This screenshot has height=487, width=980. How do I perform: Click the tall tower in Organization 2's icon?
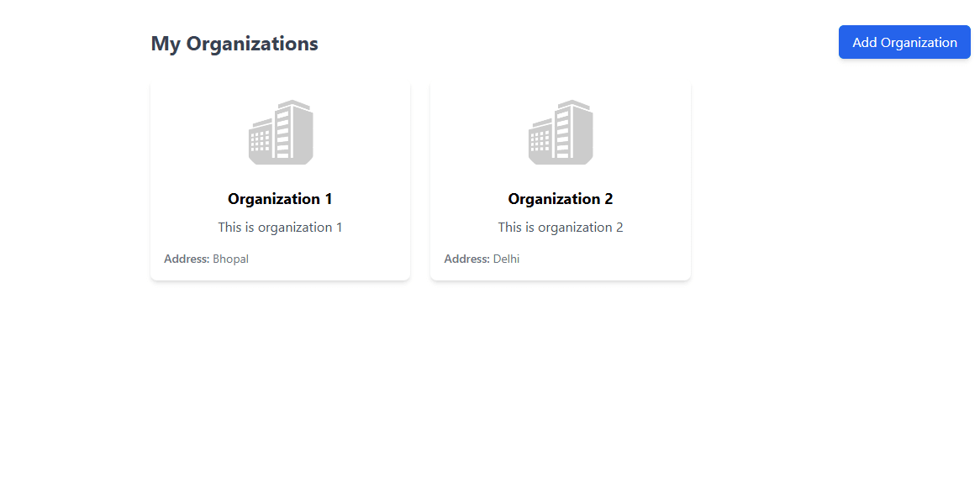[x=573, y=130]
